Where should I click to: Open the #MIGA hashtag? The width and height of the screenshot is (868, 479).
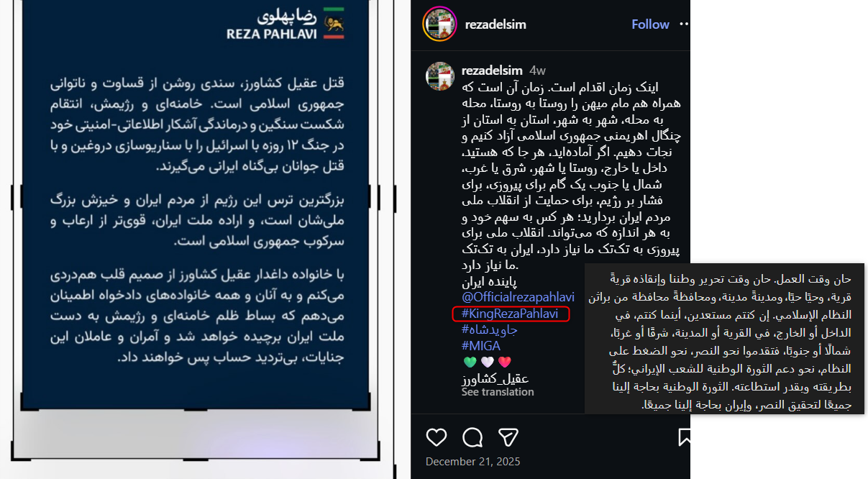481,346
